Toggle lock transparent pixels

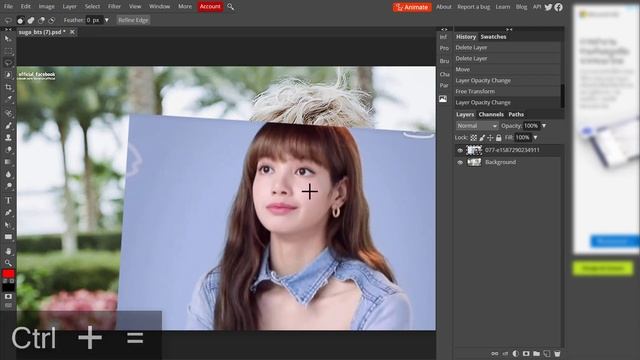pyautogui.click(x=473, y=138)
